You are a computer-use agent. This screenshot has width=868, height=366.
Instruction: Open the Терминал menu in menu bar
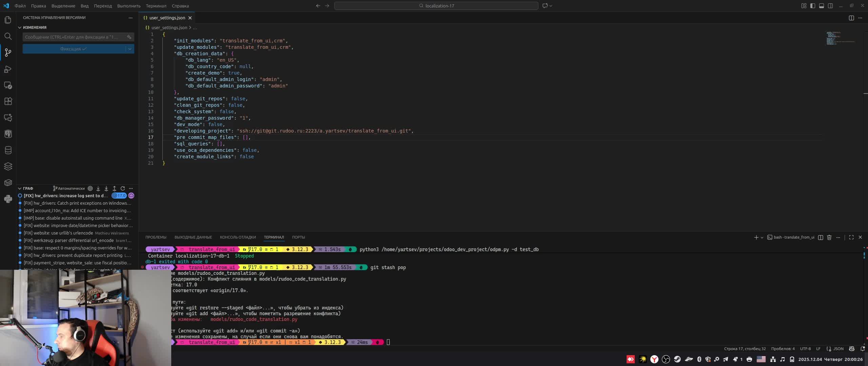coord(156,6)
